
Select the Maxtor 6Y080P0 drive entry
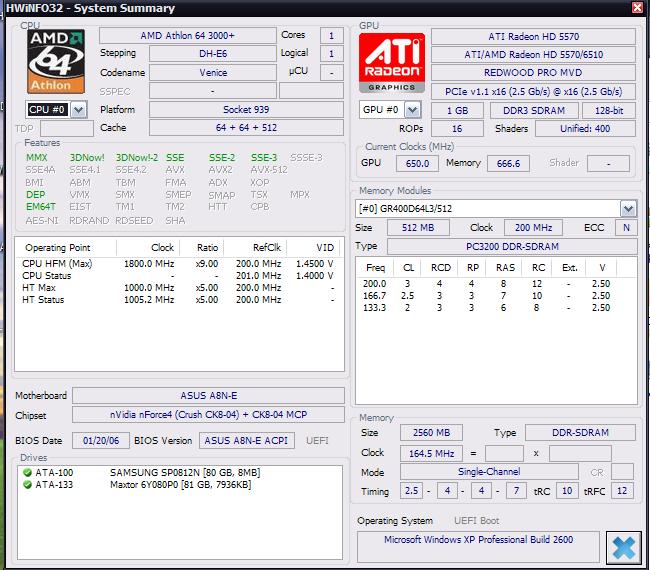tap(180, 485)
